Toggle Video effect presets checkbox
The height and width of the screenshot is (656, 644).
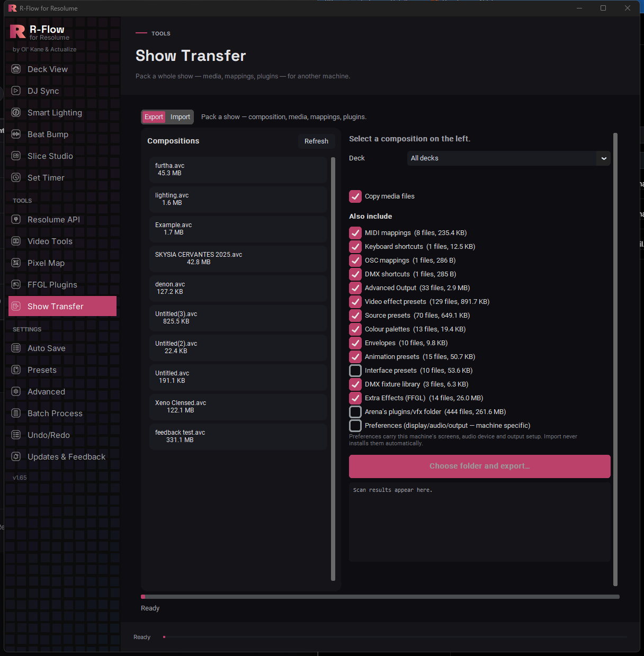(x=355, y=302)
